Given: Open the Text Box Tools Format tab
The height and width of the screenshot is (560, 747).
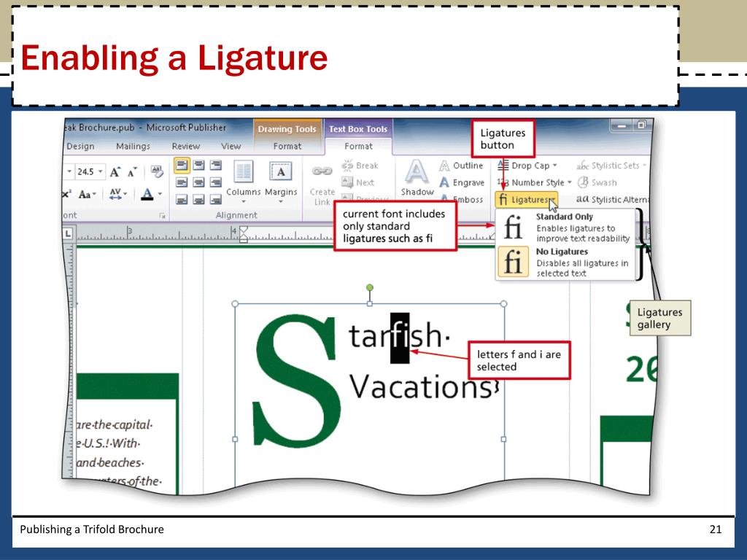Looking at the screenshot, I should (x=358, y=146).
